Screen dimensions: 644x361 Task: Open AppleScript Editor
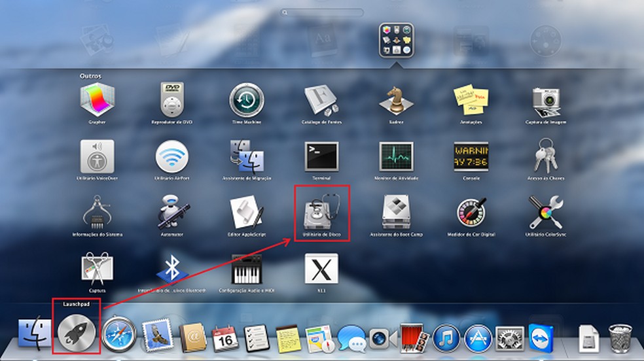247,213
